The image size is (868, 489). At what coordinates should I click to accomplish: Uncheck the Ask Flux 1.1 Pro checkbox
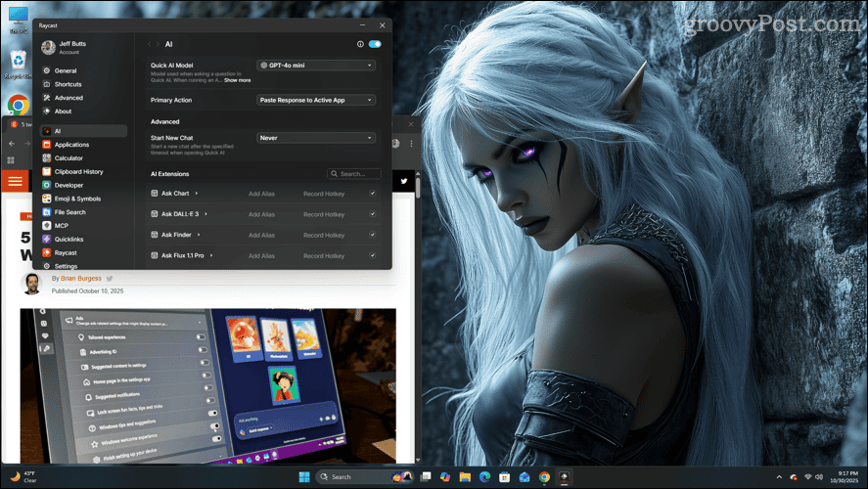pos(373,255)
